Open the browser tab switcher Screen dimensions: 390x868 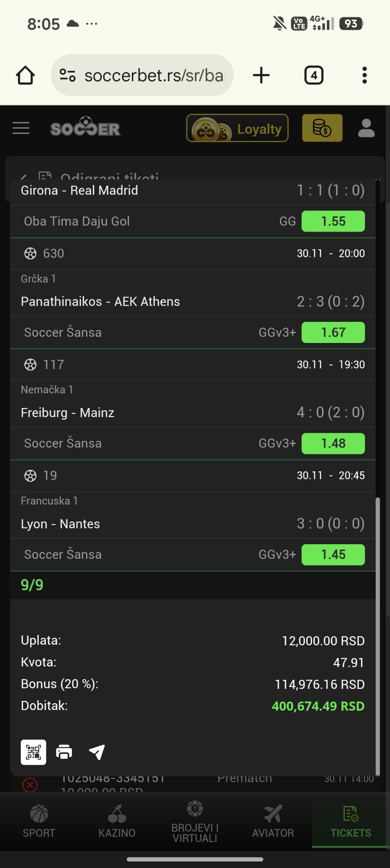pyautogui.click(x=314, y=75)
